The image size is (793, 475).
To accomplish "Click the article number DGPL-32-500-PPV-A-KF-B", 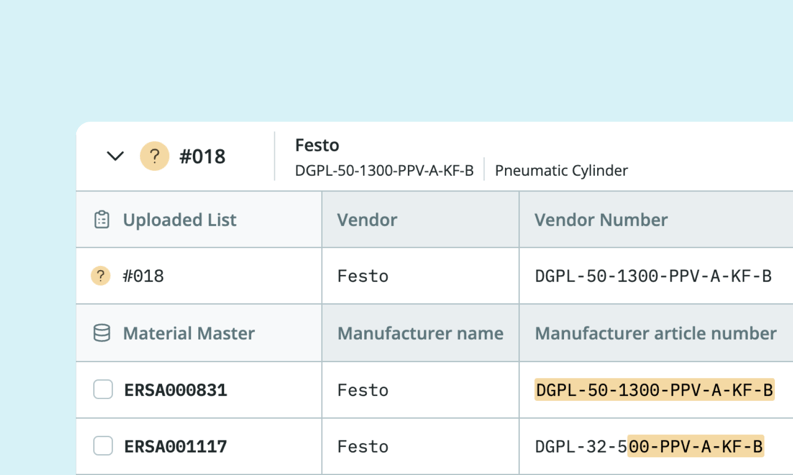I will click(x=649, y=447).
